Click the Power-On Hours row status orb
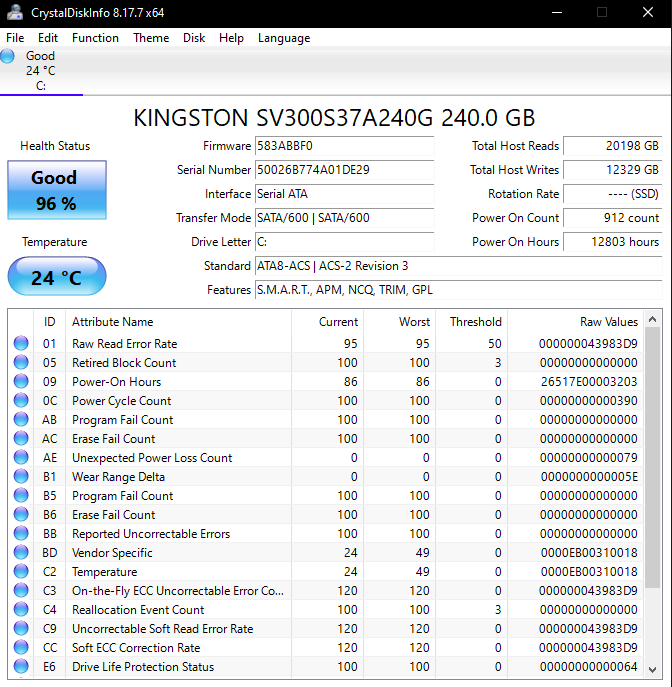Image resolution: width=672 pixels, height=687 pixels. 21,381
